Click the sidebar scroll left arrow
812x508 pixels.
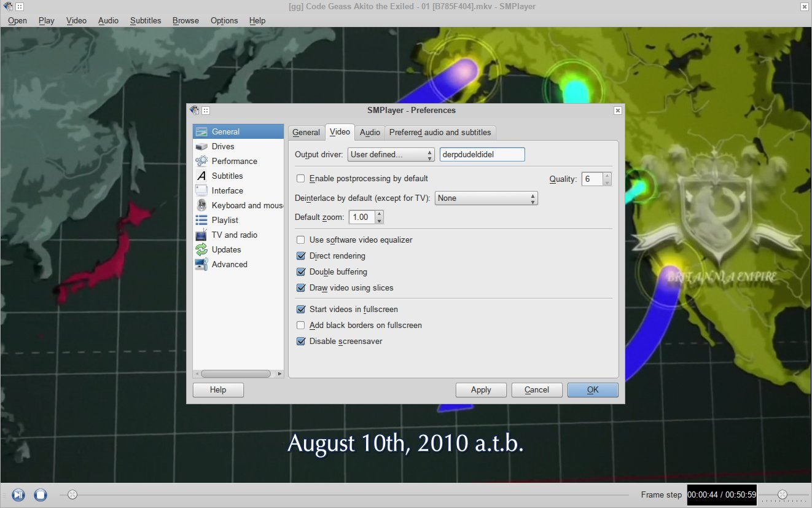(197, 373)
